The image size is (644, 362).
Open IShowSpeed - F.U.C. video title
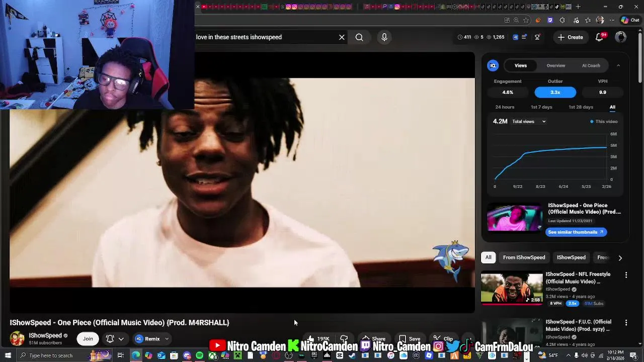(578, 325)
